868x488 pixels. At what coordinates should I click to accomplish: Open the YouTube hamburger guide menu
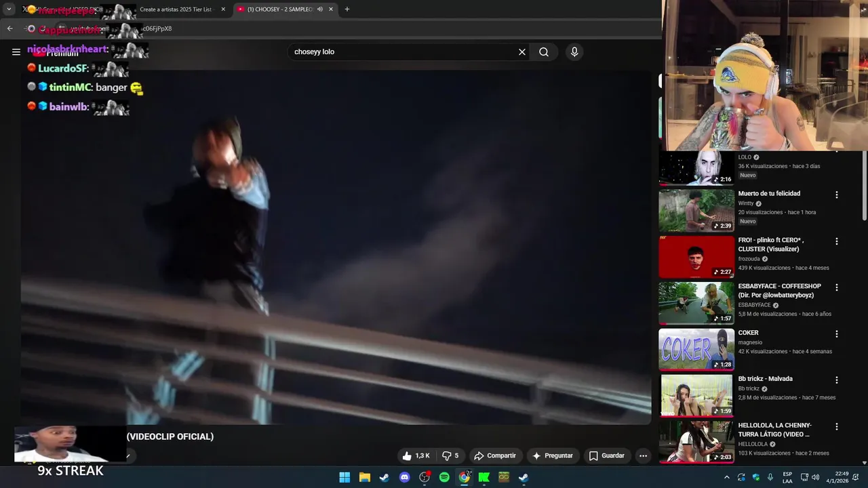coord(16,52)
